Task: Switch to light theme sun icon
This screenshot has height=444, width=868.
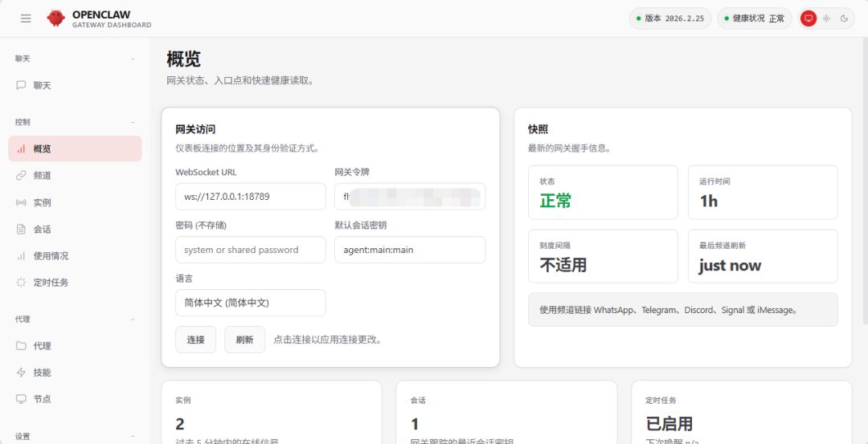Action: coord(826,18)
